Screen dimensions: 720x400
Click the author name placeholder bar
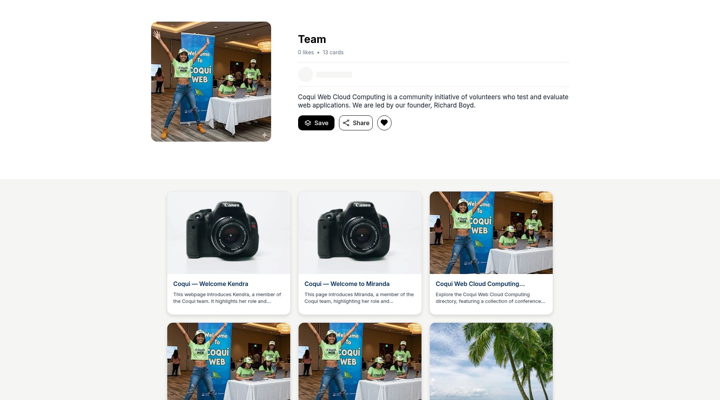334,74
